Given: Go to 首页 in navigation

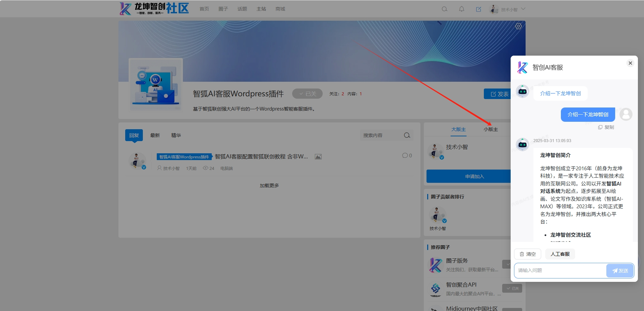Looking at the screenshot, I should 204,9.
